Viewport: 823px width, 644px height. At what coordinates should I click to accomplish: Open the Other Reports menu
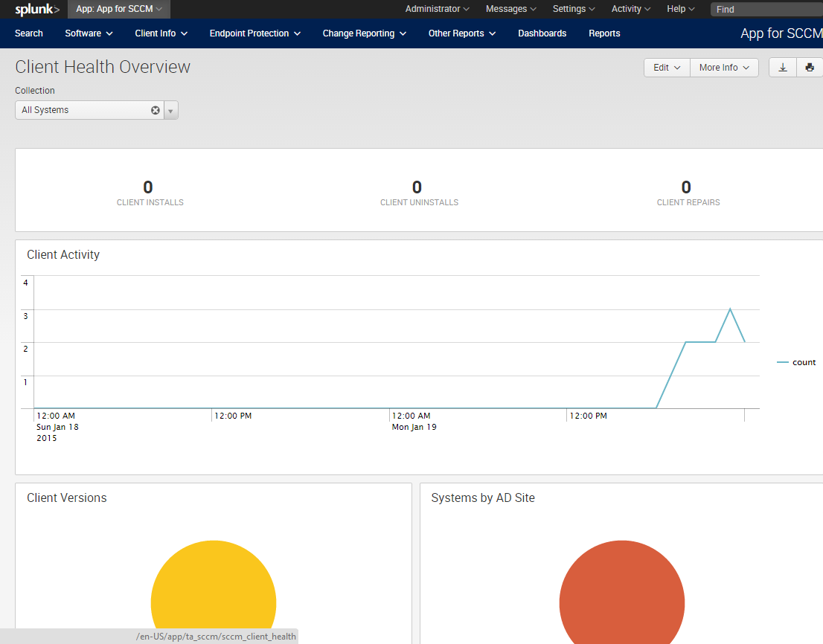[x=462, y=33]
